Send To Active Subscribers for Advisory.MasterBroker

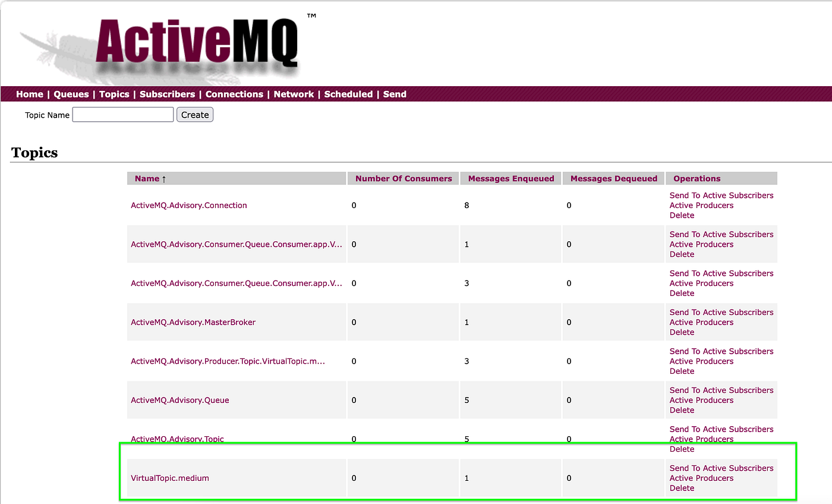tap(721, 312)
